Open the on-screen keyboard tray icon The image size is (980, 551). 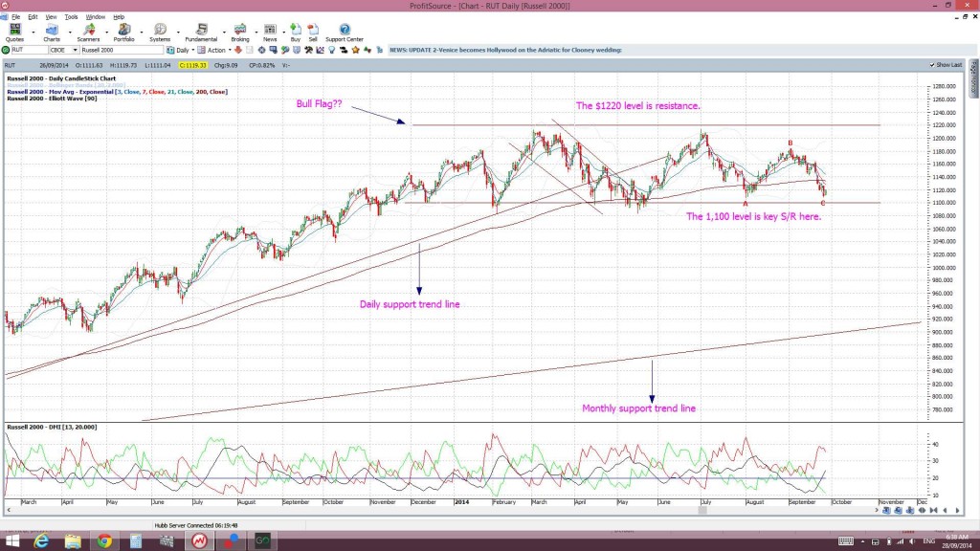846,541
